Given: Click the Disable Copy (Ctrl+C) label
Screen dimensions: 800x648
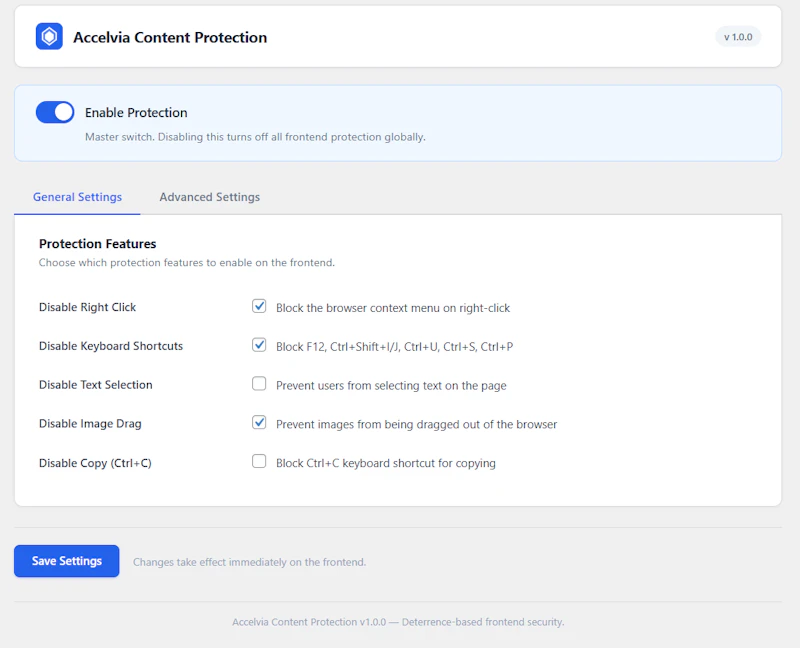Looking at the screenshot, I should coord(95,463).
